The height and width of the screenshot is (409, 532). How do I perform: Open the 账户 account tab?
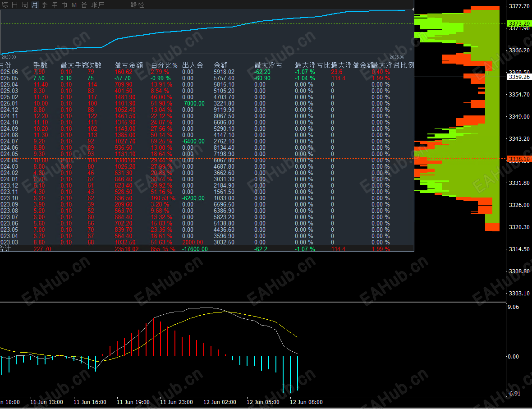(x=98, y=5)
